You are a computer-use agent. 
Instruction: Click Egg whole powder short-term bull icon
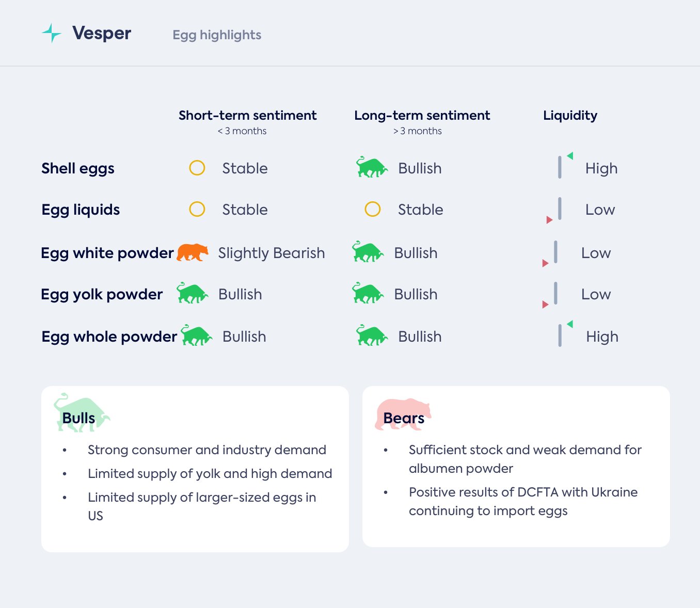pyautogui.click(x=197, y=336)
